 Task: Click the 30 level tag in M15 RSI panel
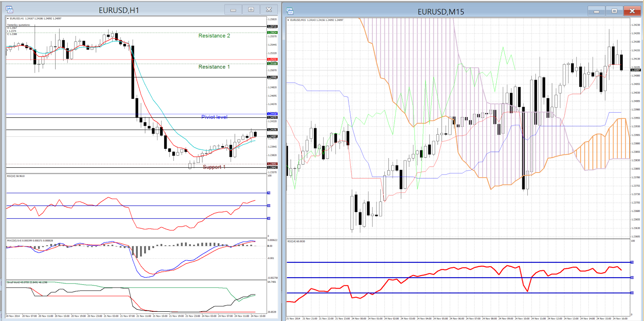click(632, 293)
